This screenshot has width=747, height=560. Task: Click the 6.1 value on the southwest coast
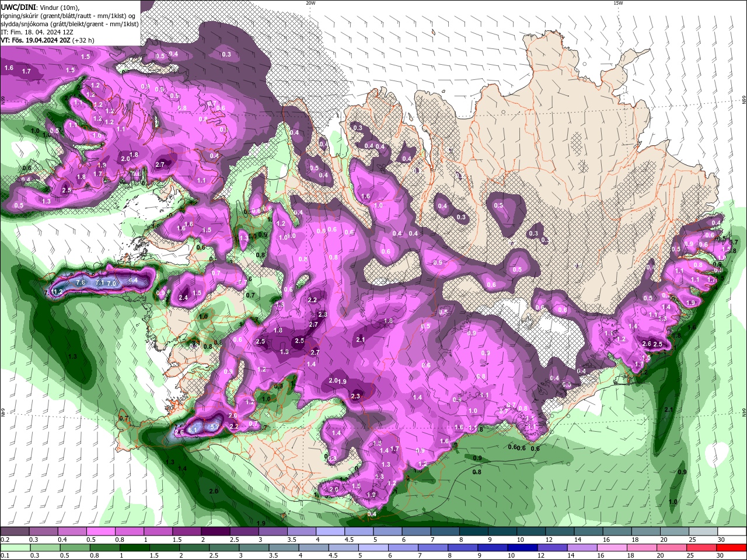coord(192,429)
